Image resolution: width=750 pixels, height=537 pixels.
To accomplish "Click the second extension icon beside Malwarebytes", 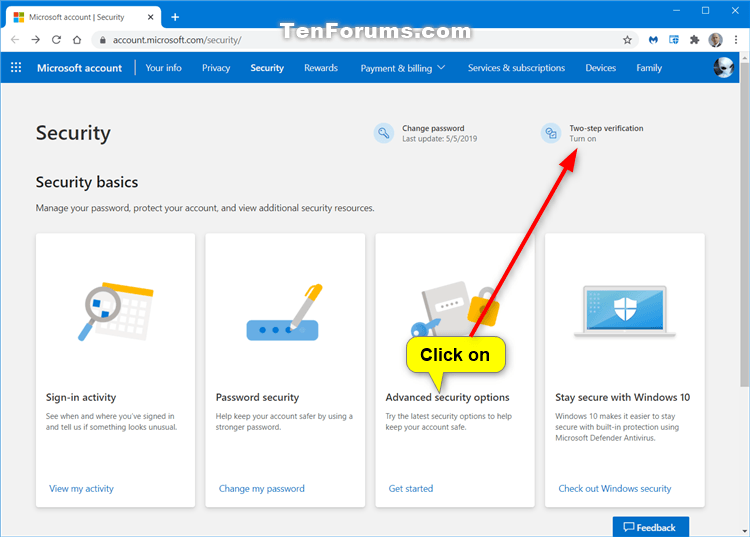I will click(x=673, y=40).
